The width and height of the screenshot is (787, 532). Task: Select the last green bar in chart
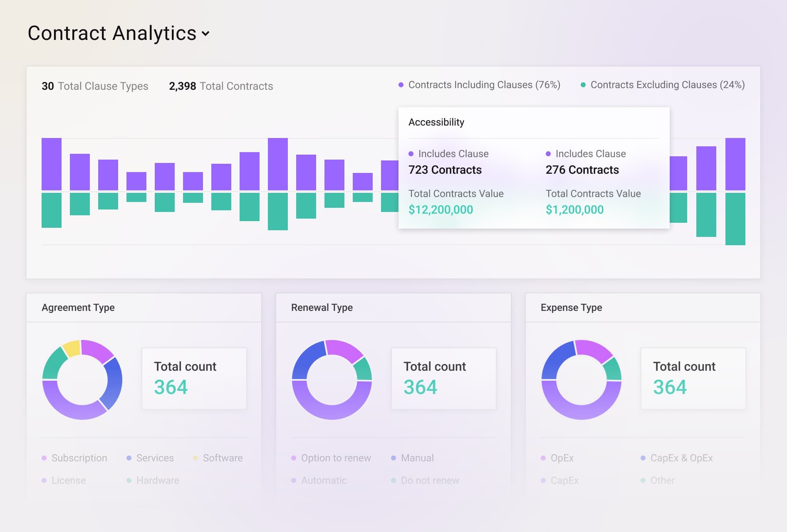pyautogui.click(x=735, y=219)
